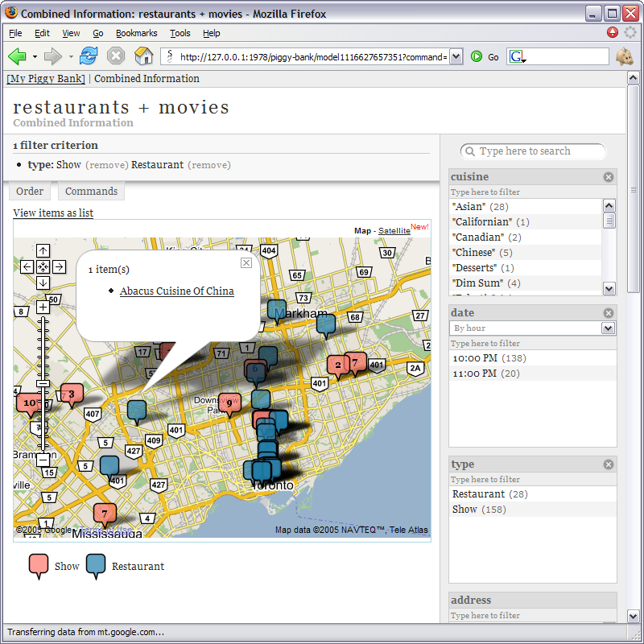This screenshot has width=644, height=644.
Task: Click the Piggy Bank icon in toolbar
Action: pyautogui.click(x=624, y=56)
